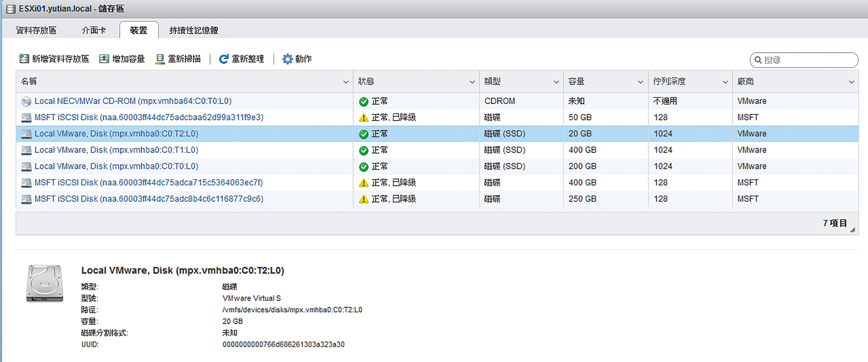868x362 pixels.
Task: Open MSFT iSCSI Disk naa...a311f9e3 link
Action: pos(149,117)
